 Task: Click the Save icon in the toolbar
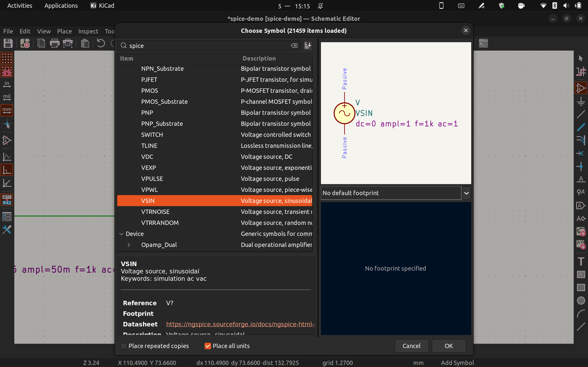pyautogui.click(x=8, y=44)
